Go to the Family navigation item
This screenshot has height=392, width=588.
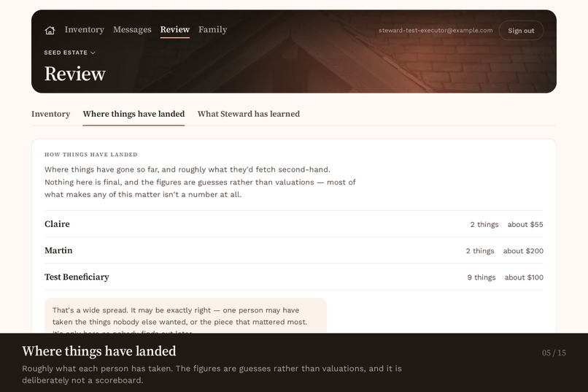tap(212, 30)
